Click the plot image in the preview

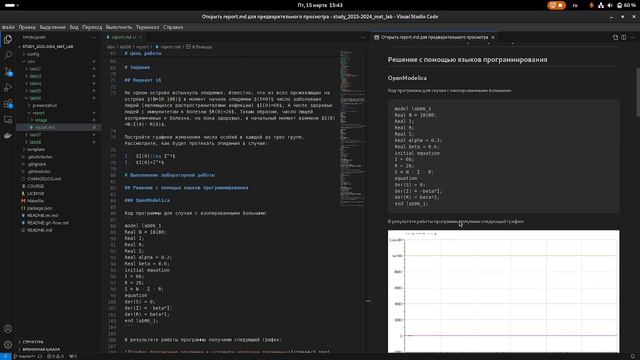pyautogui.click(x=503, y=291)
